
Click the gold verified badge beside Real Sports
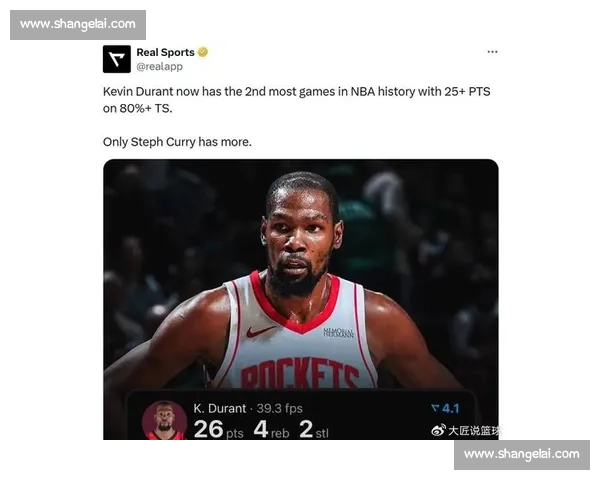coord(203,52)
